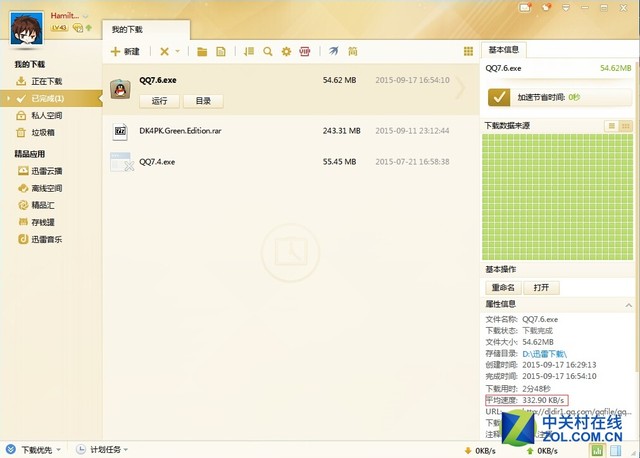Click the green upgrade arrow by level badge
Screen dimensions: 640x458
(x=89, y=28)
